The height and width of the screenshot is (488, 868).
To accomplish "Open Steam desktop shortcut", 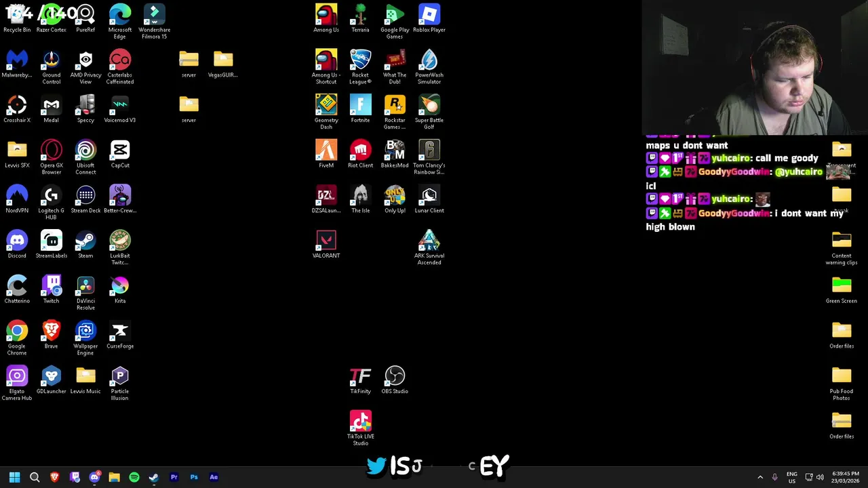I will point(85,245).
